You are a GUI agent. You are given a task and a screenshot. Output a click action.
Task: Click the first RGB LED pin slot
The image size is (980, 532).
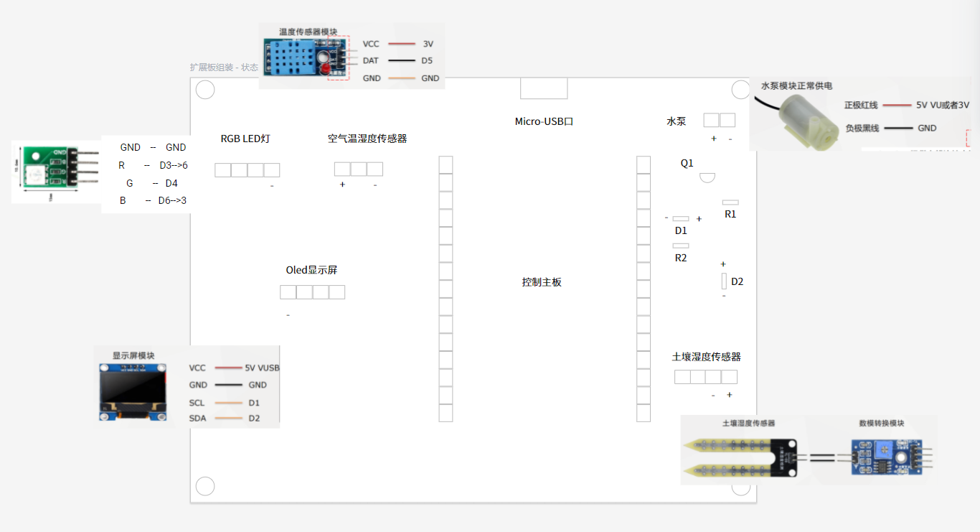(x=223, y=170)
